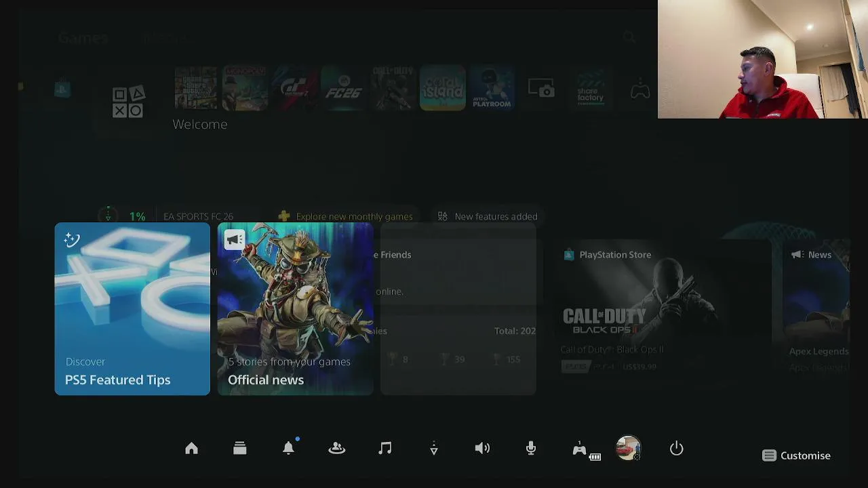Open the PS5 Featured Tips card

(x=132, y=308)
